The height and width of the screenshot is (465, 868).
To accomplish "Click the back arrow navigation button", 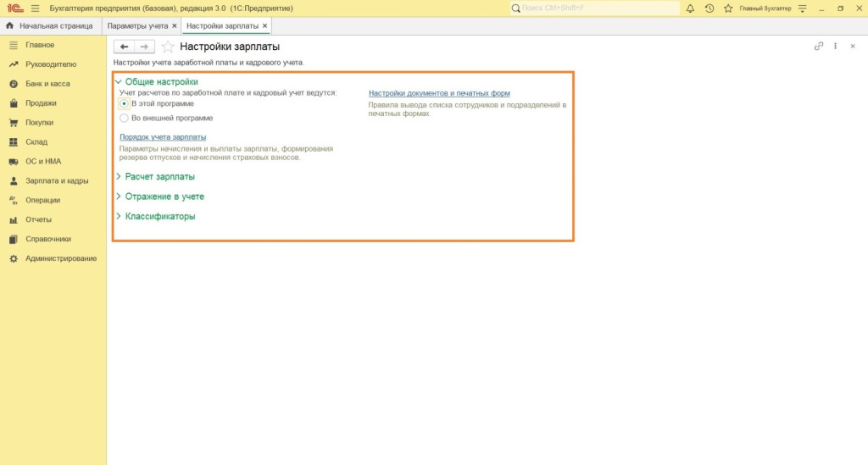I will (124, 47).
